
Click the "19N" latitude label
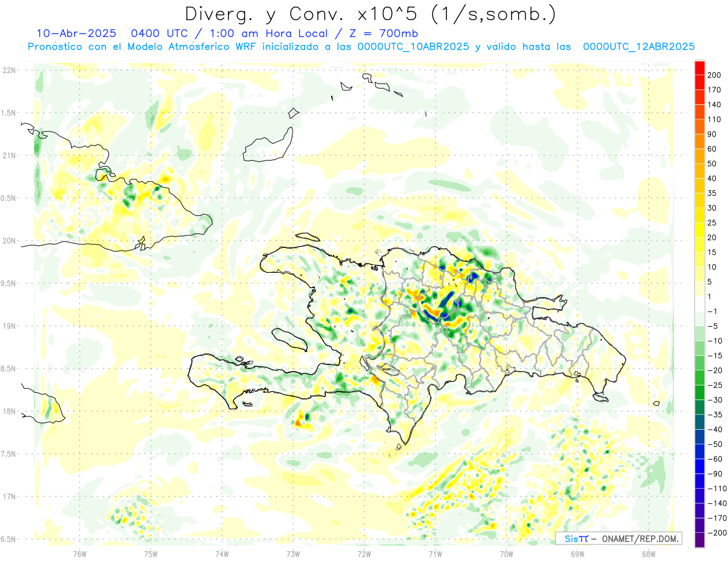8,326
